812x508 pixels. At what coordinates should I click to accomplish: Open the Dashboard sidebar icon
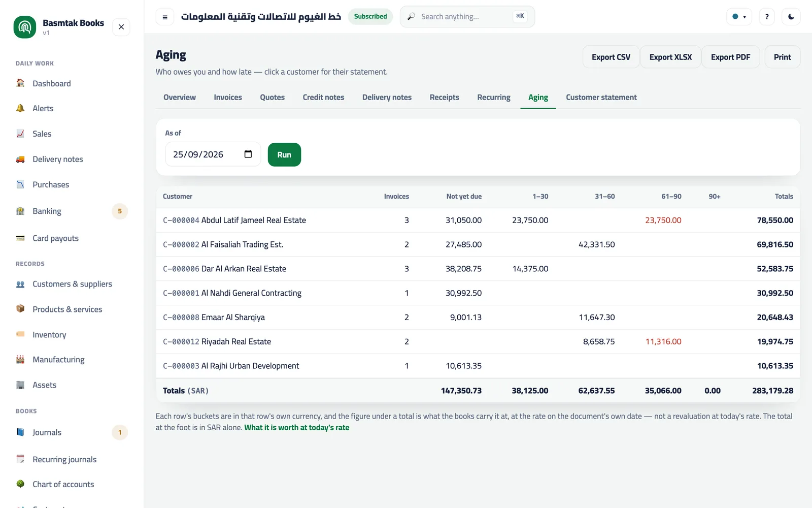point(20,83)
